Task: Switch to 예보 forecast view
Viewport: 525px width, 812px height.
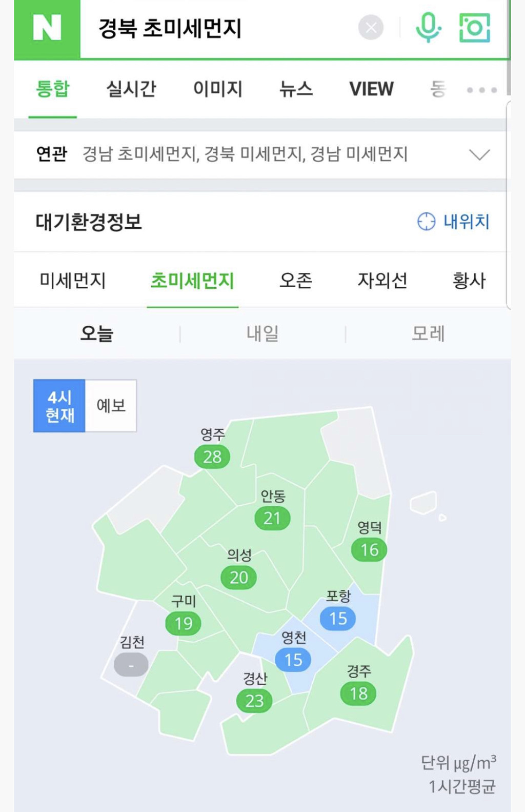Action: [x=111, y=406]
